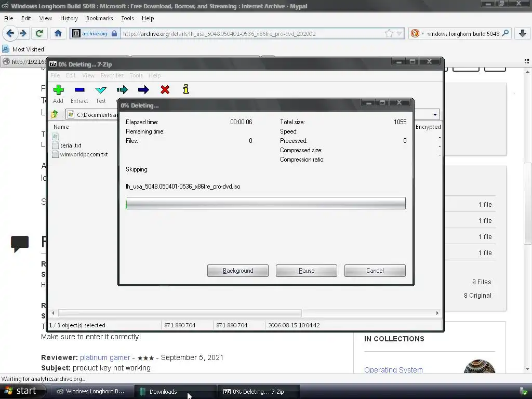The image size is (532, 399).
Task: Click the Encrypted column header
Action: pyautogui.click(x=428, y=127)
